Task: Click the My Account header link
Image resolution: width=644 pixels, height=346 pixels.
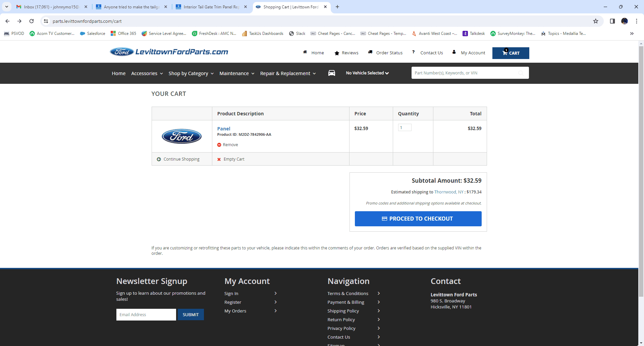Action: pyautogui.click(x=473, y=53)
